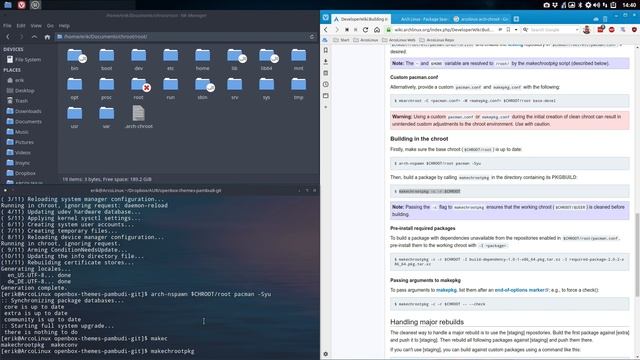Go to browser home page

[x=377, y=30]
